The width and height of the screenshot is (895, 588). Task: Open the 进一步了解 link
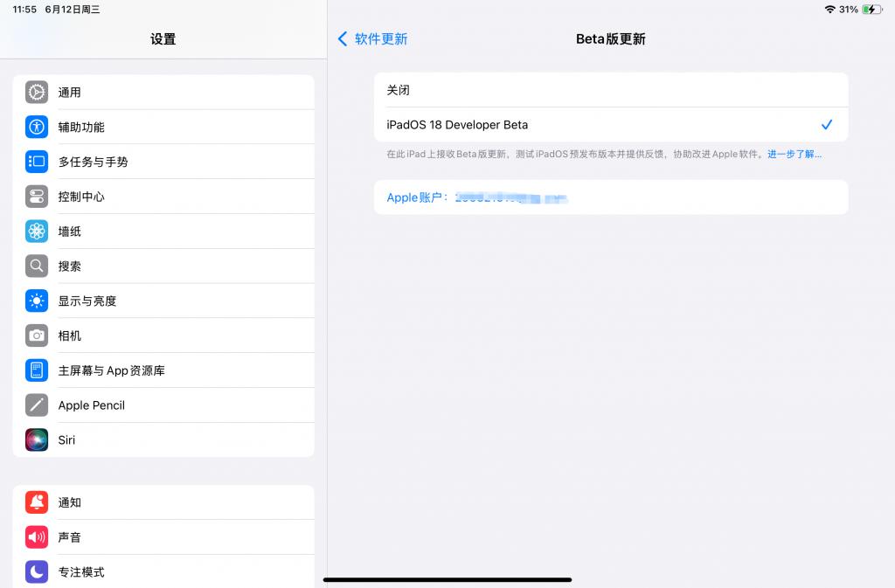(x=794, y=154)
